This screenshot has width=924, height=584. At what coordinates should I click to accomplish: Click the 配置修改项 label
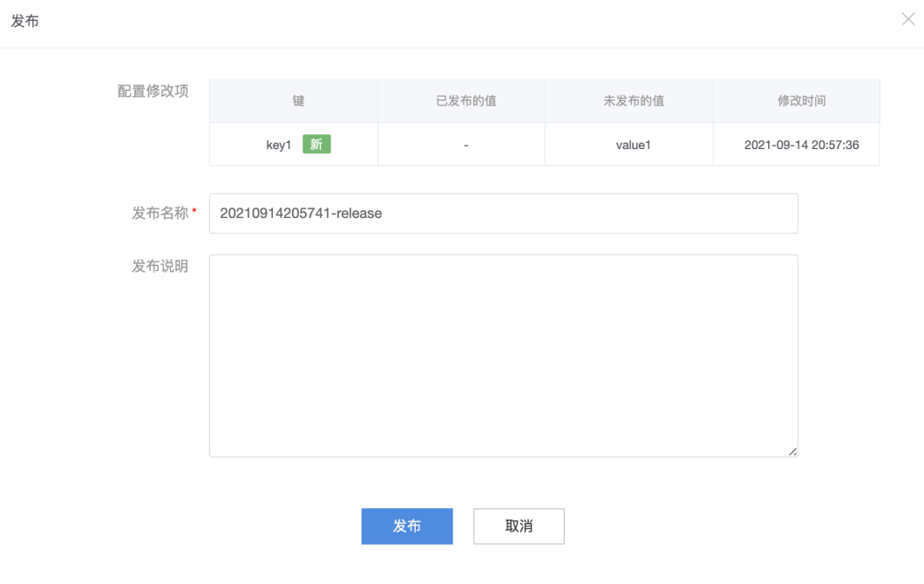[153, 92]
